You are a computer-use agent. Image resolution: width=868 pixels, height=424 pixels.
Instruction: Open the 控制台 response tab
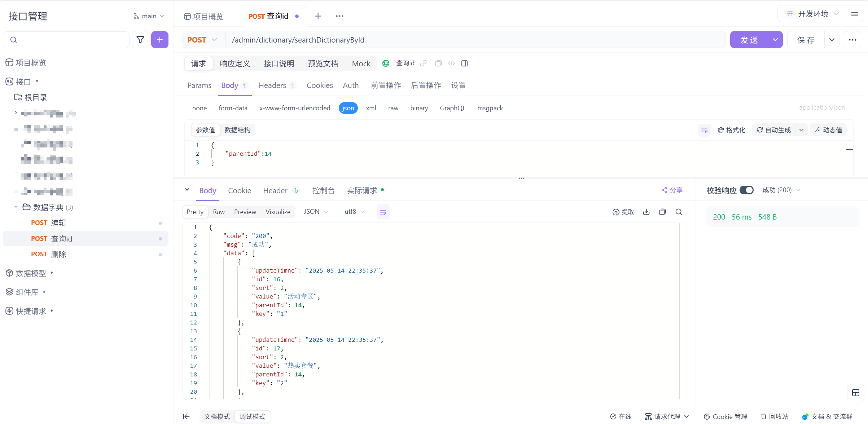point(323,190)
